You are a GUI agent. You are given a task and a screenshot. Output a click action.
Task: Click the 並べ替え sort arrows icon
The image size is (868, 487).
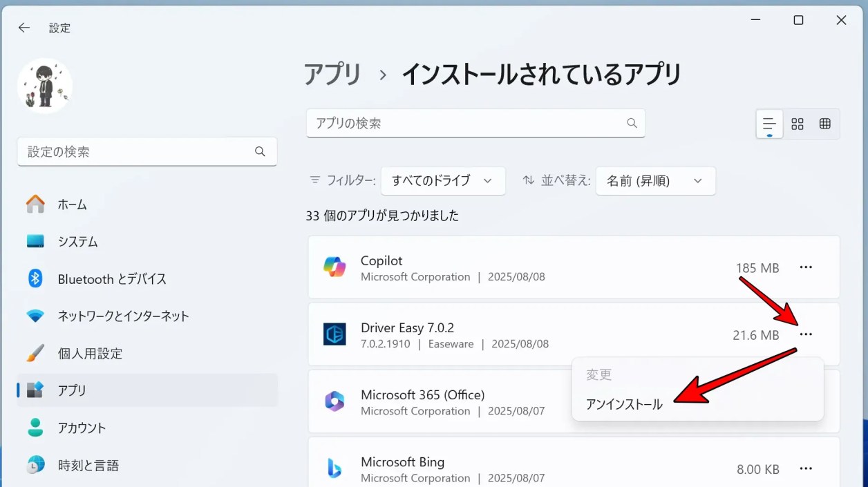click(529, 180)
